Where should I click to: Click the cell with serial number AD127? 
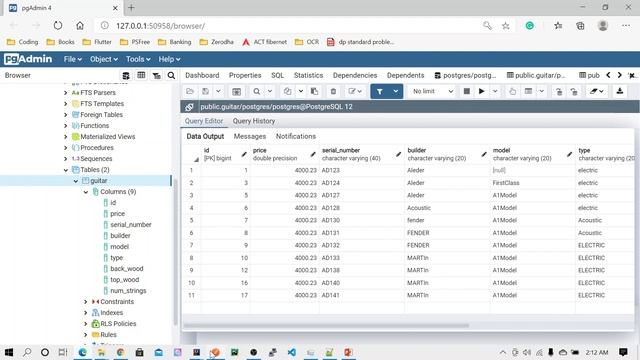point(362,196)
